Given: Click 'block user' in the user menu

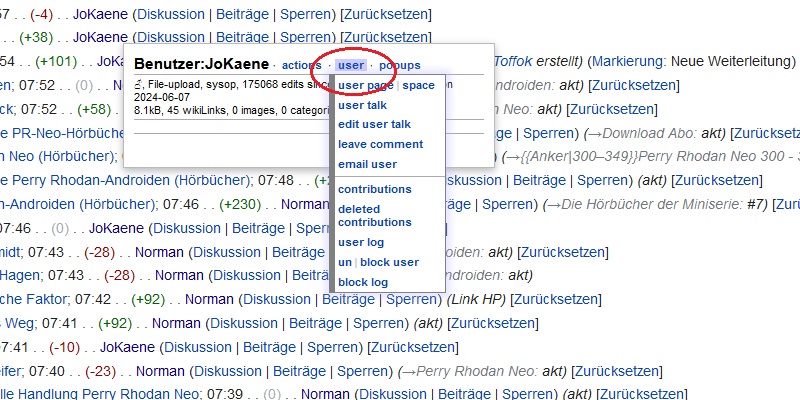Looking at the screenshot, I should coord(389,262).
